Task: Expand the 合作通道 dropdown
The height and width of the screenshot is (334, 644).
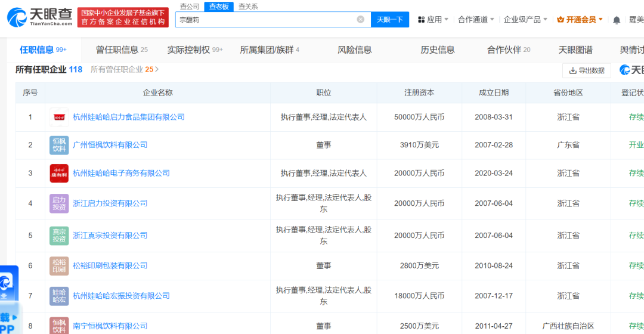Action: pyautogui.click(x=476, y=20)
